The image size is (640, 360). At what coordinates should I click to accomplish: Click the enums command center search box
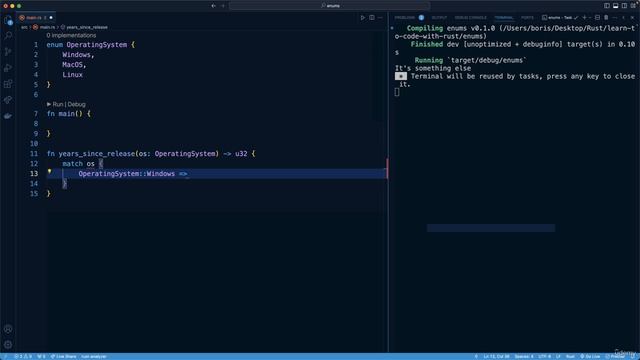tap(329, 6)
